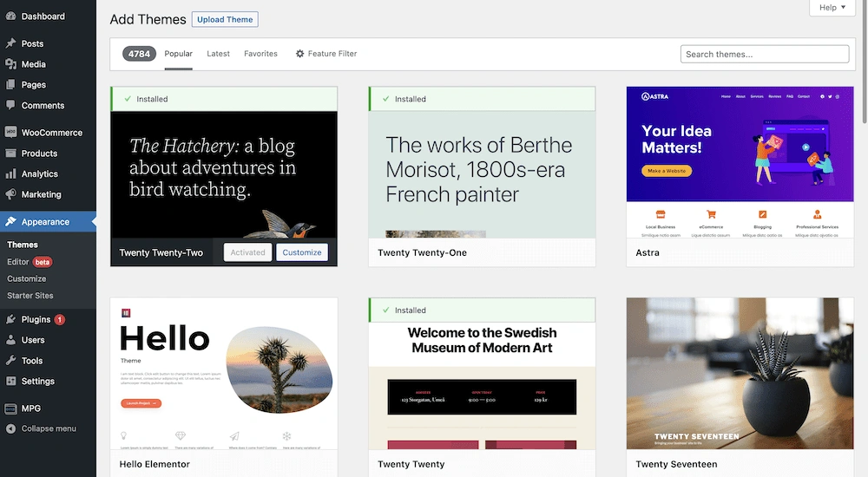
Task: Click the Dashboard icon in sidebar
Action: click(10, 16)
